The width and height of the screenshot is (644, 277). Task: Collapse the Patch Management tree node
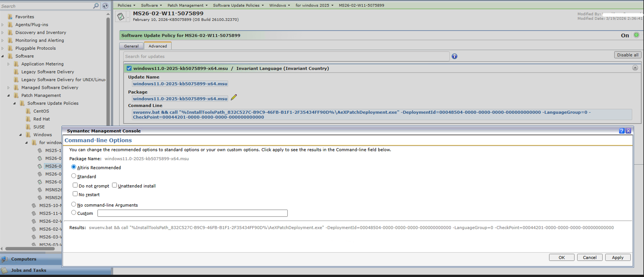tap(8, 95)
